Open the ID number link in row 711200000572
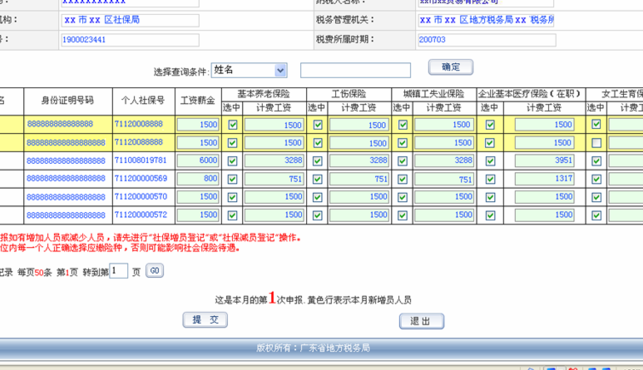The width and height of the screenshot is (643, 370). [66, 215]
